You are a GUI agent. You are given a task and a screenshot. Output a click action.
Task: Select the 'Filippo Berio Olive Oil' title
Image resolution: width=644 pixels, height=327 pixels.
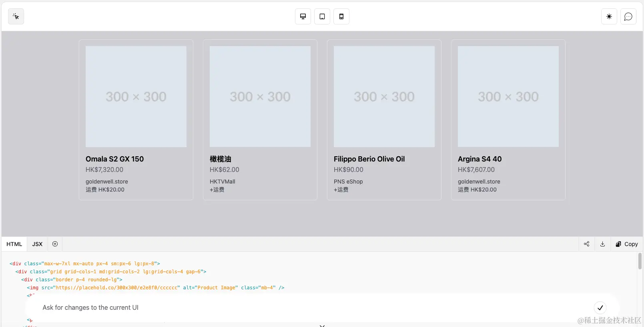click(369, 159)
